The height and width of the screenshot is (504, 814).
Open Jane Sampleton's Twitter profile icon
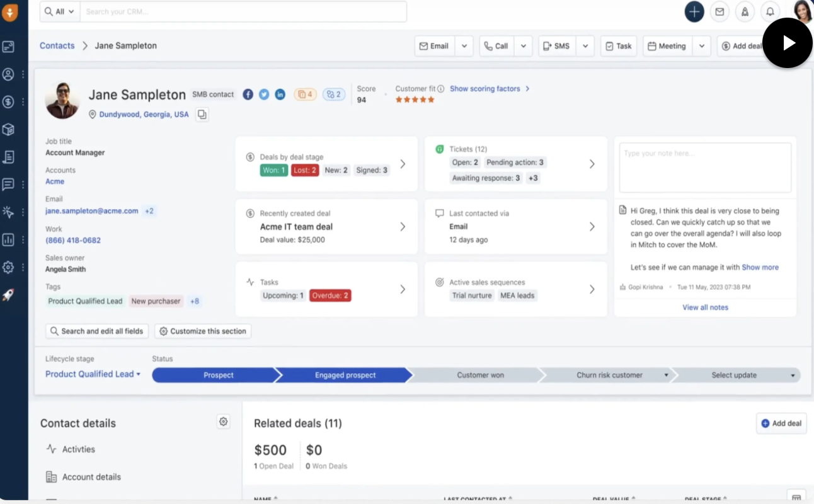(x=264, y=94)
